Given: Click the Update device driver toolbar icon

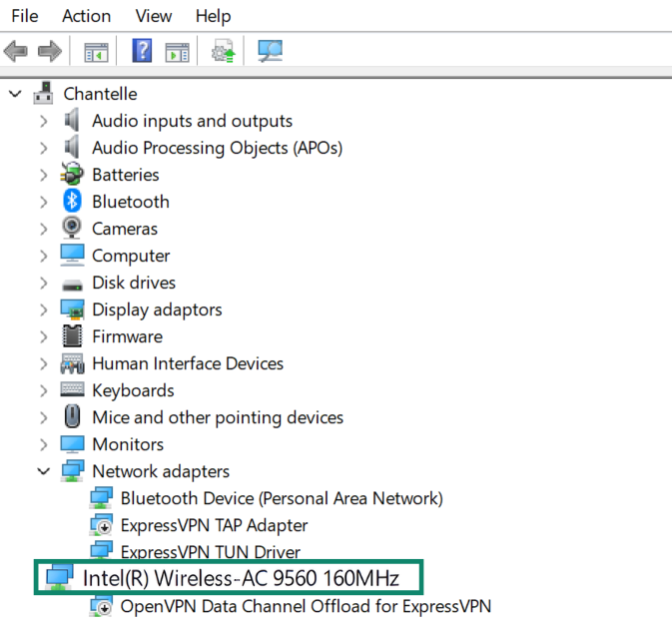Looking at the screenshot, I should pyautogui.click(x=224, y=51).
